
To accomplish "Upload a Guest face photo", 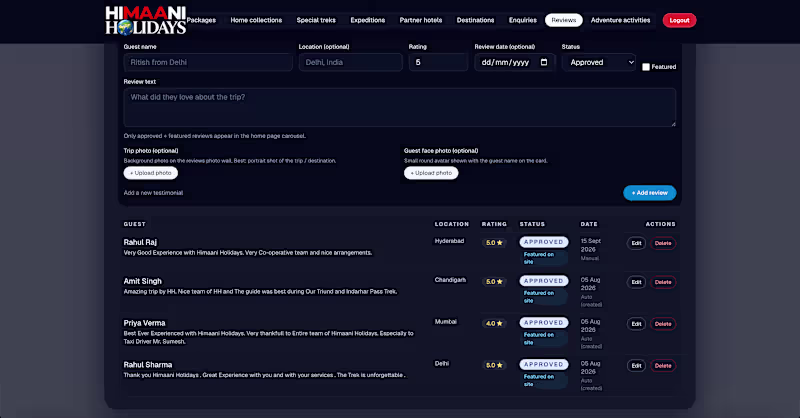I will [431, 173].
